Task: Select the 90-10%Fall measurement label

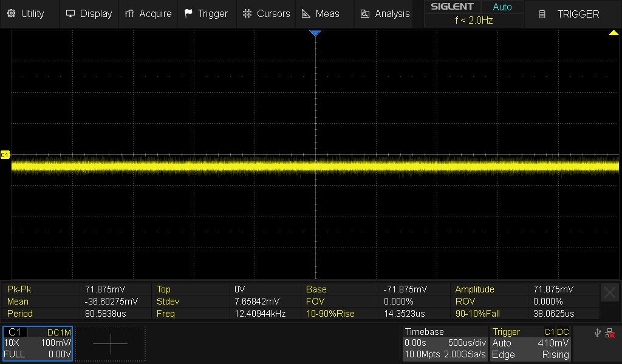Action: (x=477, y=314)
